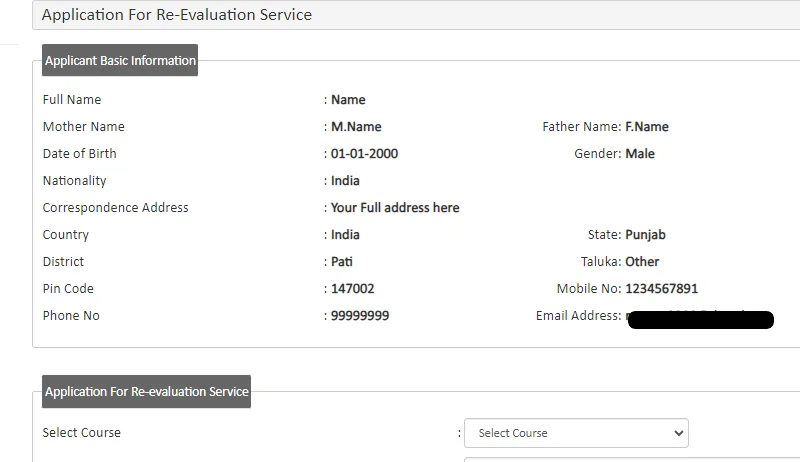800x462 pixels.
Task: Click the Application For Re-evaluation Service section header
Action: tap(146, 391)
